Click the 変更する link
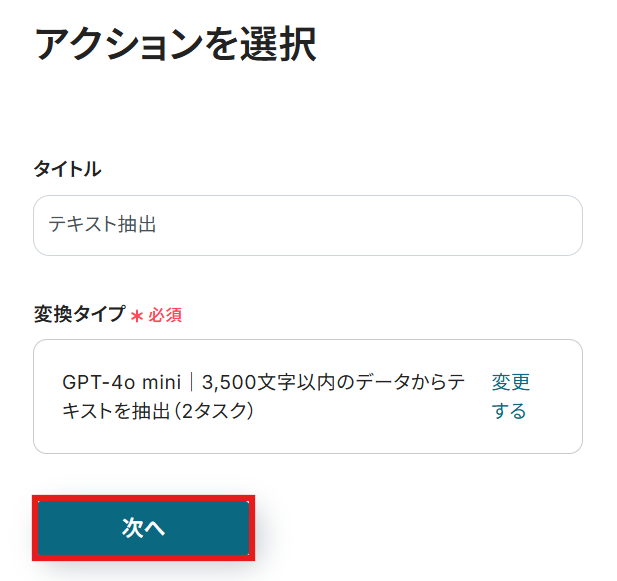The height and width of the screenshot is (581, 617). pos(510,396)
